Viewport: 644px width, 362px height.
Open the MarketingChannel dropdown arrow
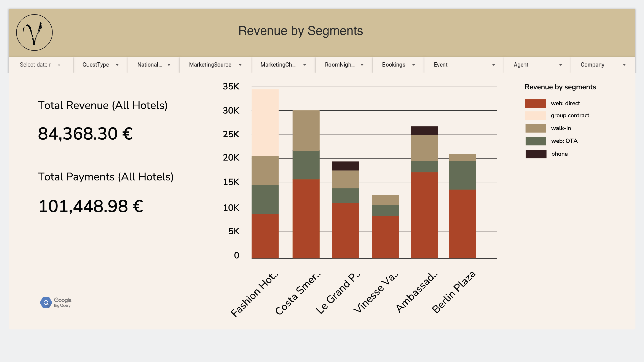(x=304, y=65)
